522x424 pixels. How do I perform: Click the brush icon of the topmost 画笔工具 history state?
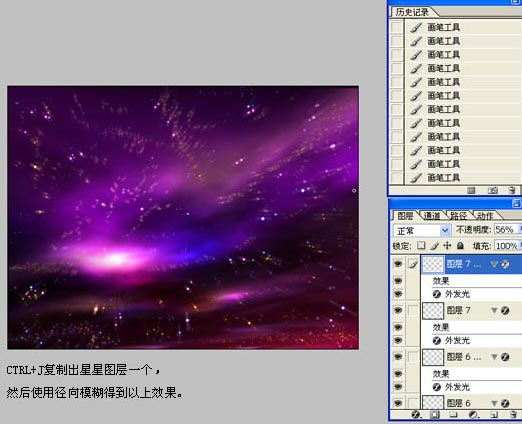tap(415, 27)
